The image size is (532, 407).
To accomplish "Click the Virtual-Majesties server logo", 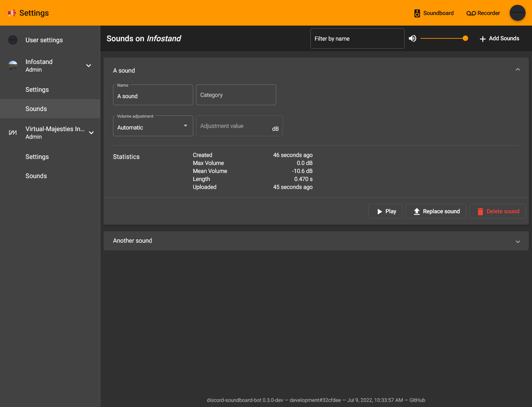I will [13, 133].
